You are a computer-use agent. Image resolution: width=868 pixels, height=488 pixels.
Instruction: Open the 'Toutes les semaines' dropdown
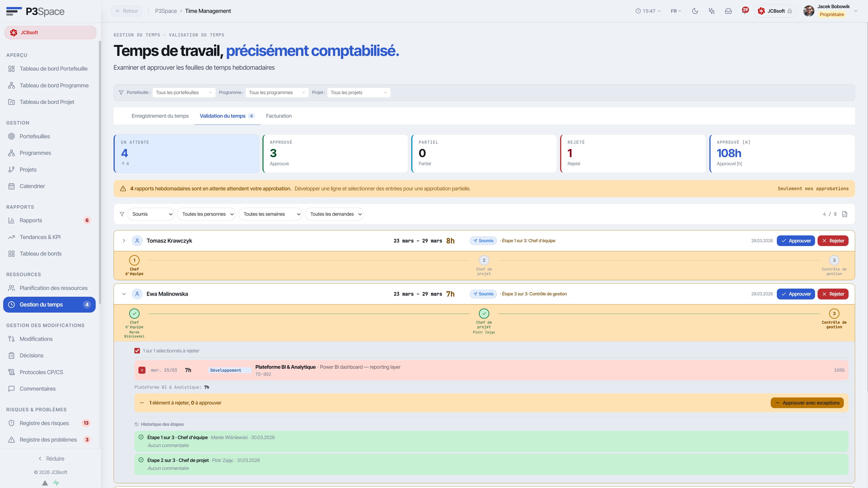(x=270, y=214)
